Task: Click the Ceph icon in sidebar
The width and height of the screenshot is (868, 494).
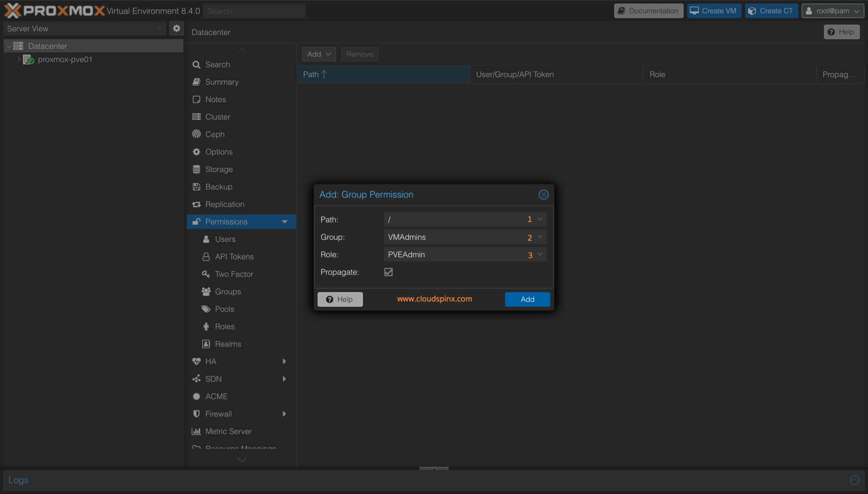Action: click(196, 134)
